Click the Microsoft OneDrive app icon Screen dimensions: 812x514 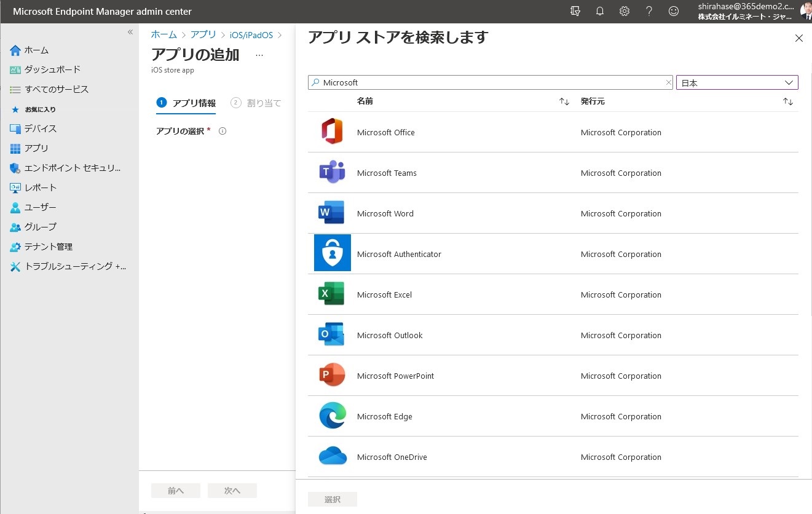[x=333, y=456]
